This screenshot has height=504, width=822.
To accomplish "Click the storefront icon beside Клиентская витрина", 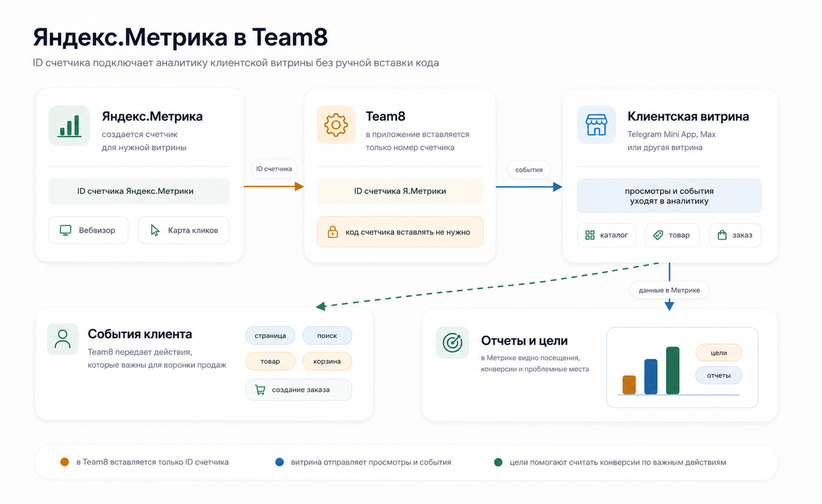I will coord(597,124).
